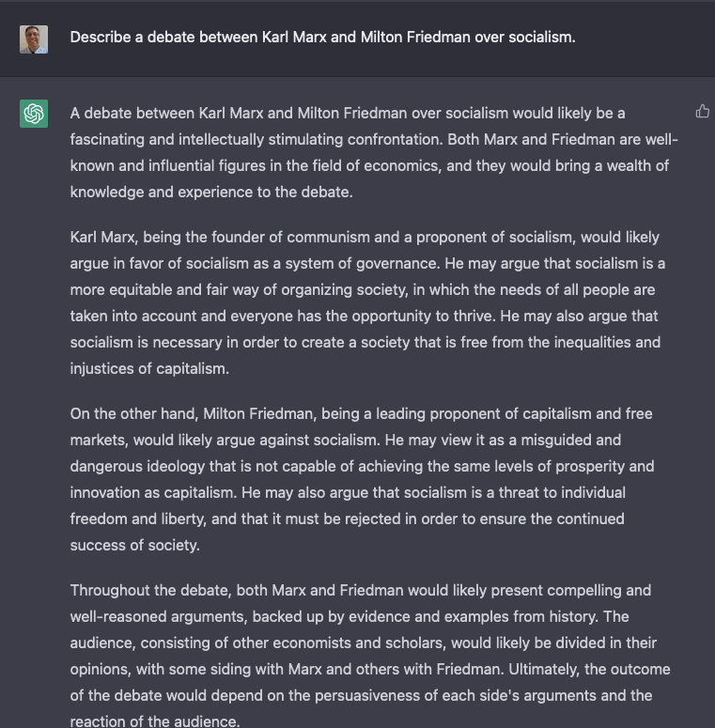Click the user profile avatar photo
The width and height of the screenshot is (715, 728).
click(x=34, y=39)
